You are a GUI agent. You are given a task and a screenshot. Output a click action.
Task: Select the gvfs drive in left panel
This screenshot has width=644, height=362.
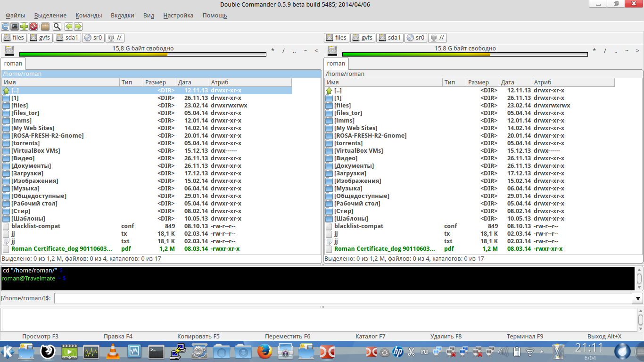pyautogui.click(x=41, y=38)
